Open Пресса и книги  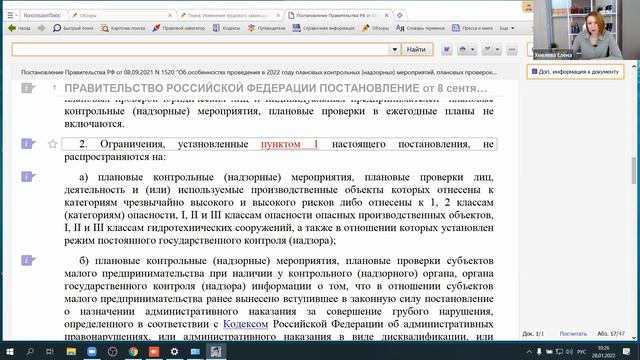472,28
